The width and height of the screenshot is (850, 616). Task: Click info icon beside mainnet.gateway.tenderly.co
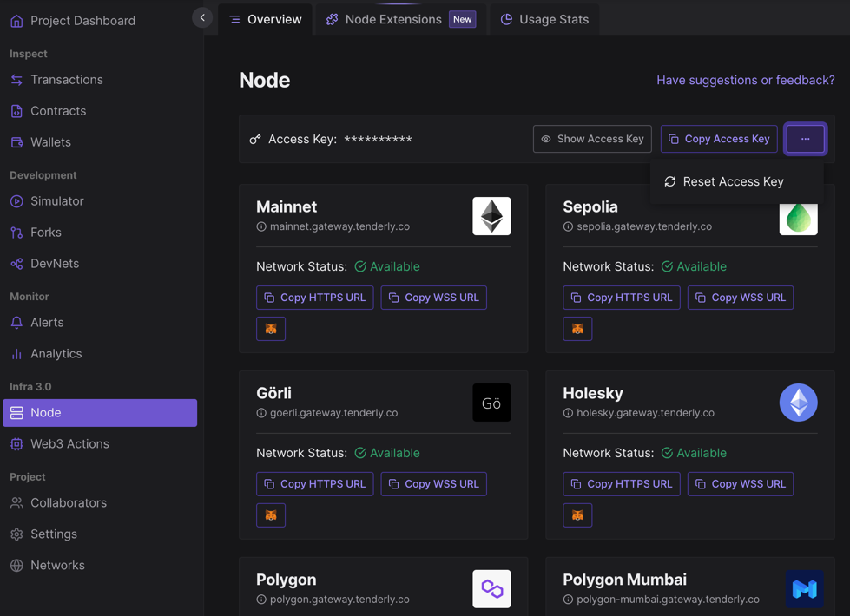261,226
